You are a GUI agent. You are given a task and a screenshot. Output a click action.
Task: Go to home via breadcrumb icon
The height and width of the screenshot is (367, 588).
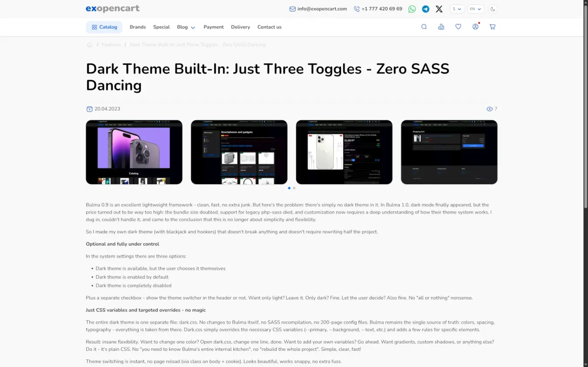click(90, 45)
